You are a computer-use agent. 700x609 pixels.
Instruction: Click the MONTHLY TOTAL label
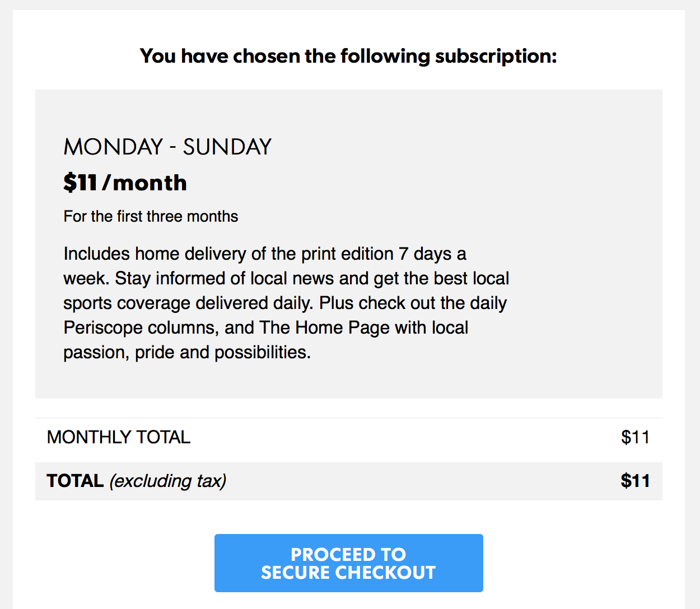click(x=119, y=437)
